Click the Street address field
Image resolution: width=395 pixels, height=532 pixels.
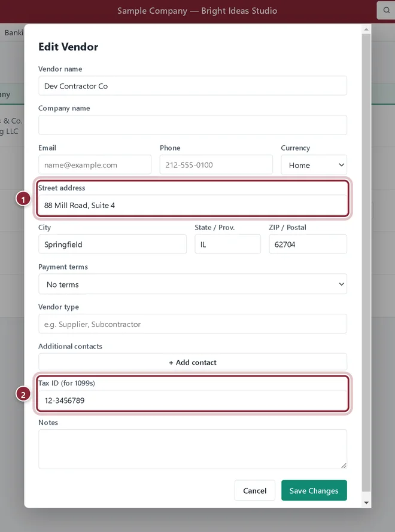[193, 205]
